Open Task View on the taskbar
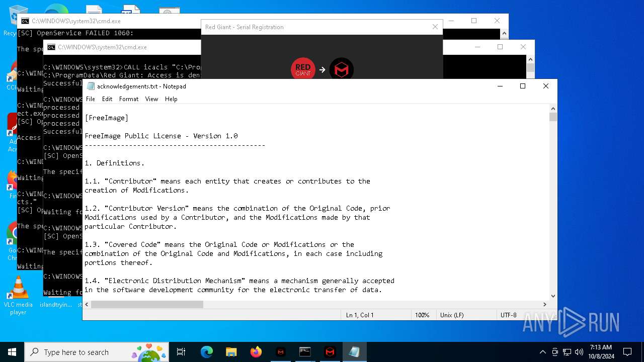The height and width of the screenshot is (362, 644). [181, 352]
